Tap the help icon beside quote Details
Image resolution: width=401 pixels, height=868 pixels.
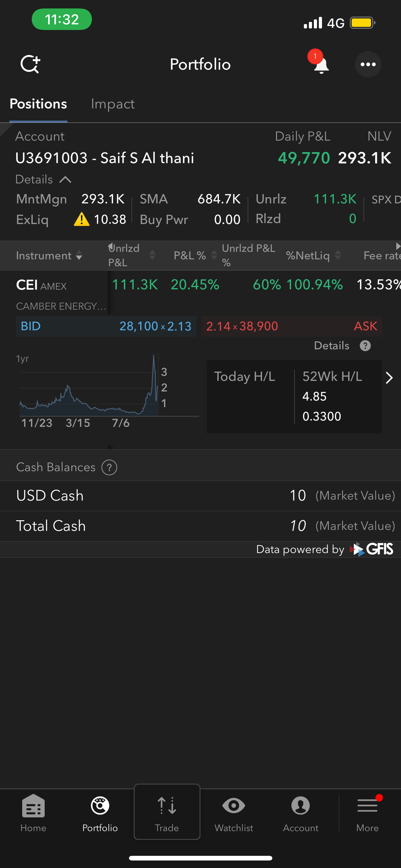pyautogui.click(x=365, y=346)
